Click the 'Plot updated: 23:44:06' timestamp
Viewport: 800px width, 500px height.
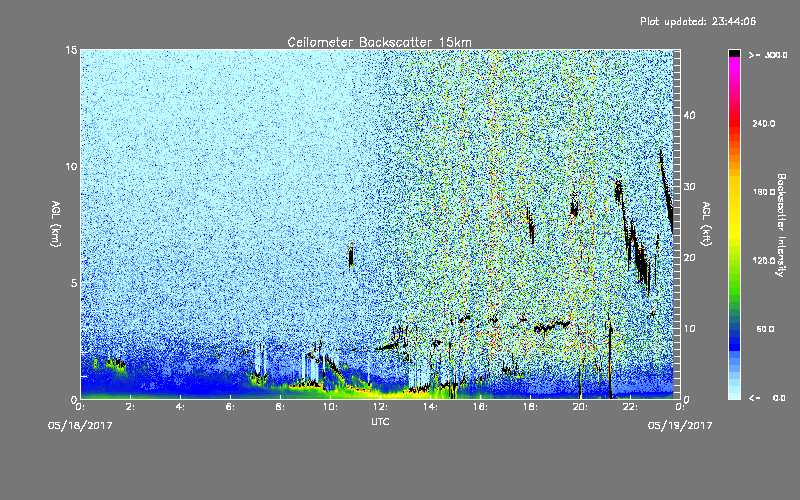tap(698, 21)
